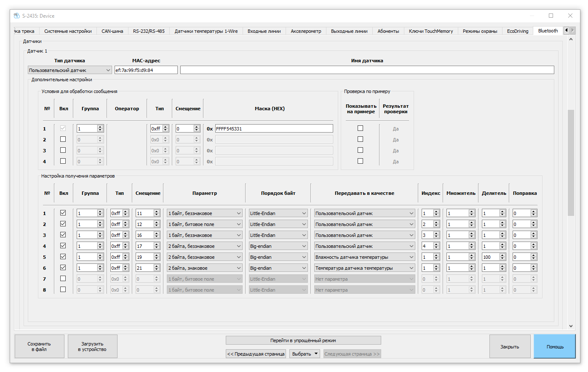Image resolution: width=588 pixels, height=372 pixels.
Task: Open the Тип датчика dropdown
Action: [70, 70]
